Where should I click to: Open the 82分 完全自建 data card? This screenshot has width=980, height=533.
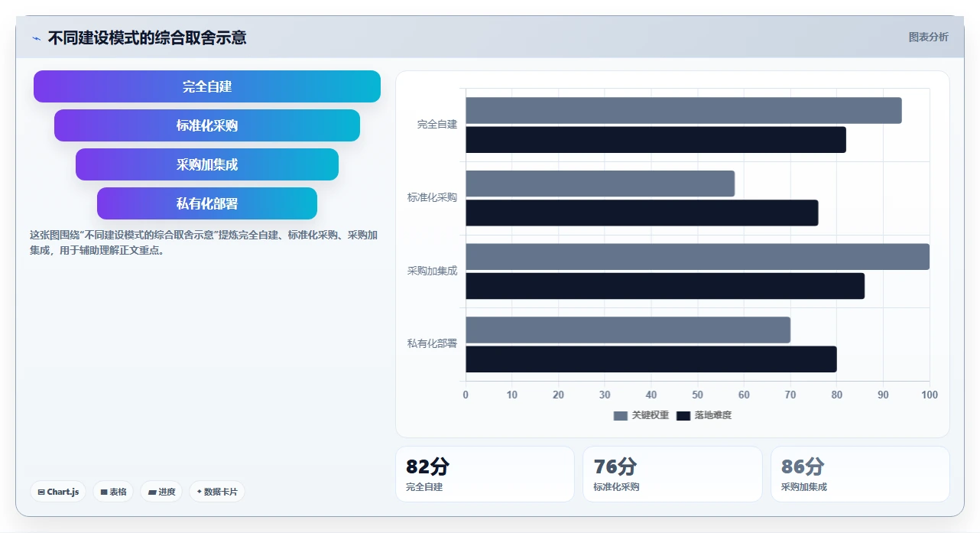click(x=485, y=474)
